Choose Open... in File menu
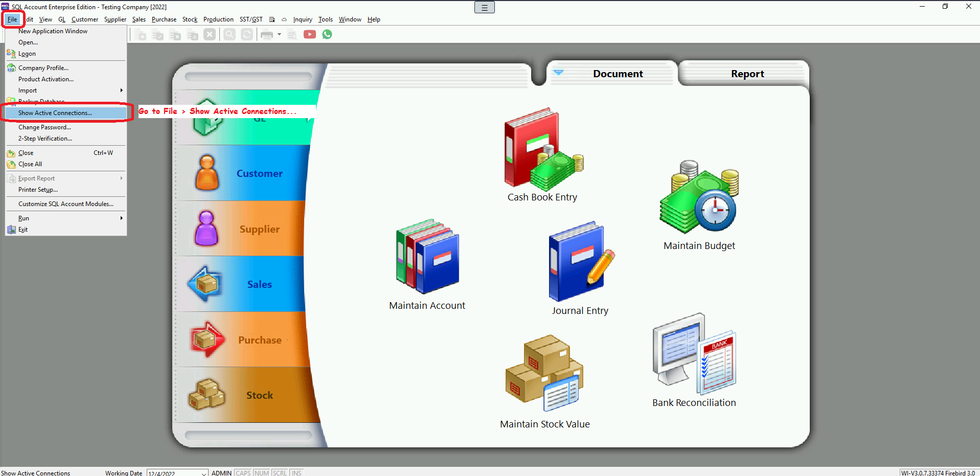Image resolution: width=980 pixels, height=476 pixels. tap(65, 42)
